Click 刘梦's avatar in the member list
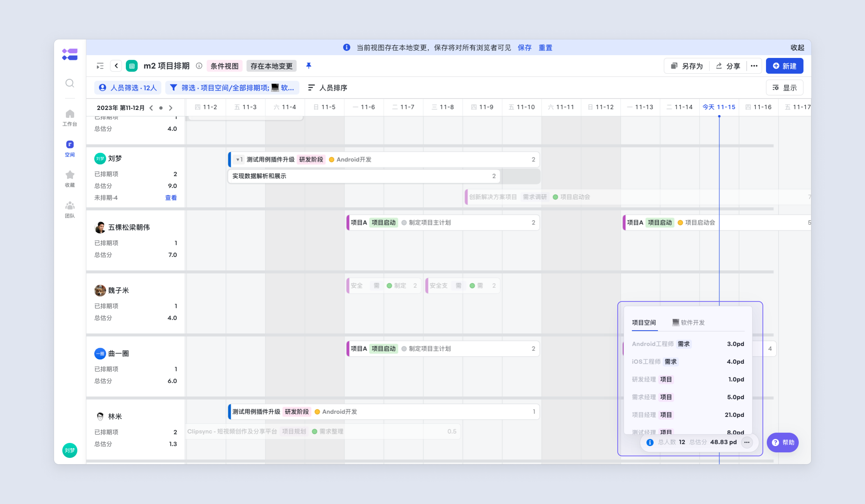This screenshot has height=504, width=865. pyautogui.click(x=100, y=158)
